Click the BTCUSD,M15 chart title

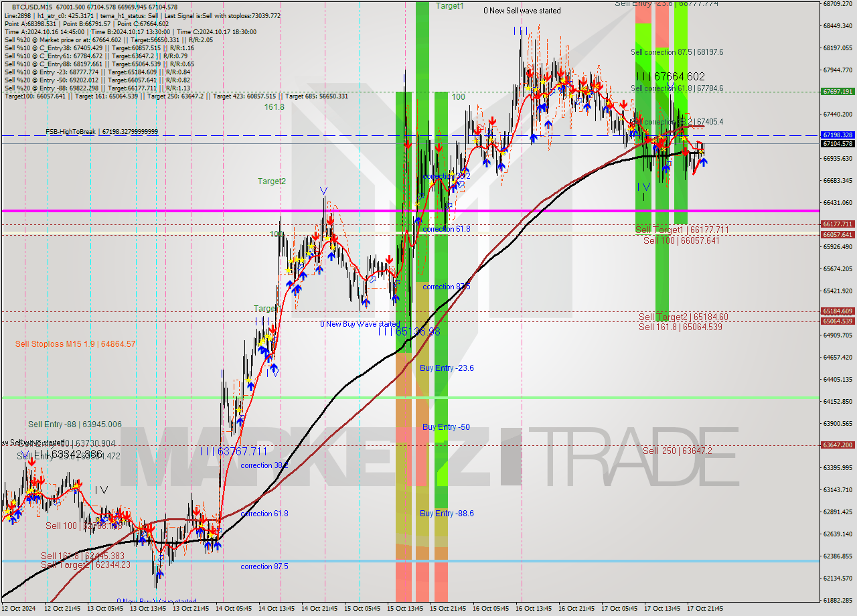click(94, 6)
